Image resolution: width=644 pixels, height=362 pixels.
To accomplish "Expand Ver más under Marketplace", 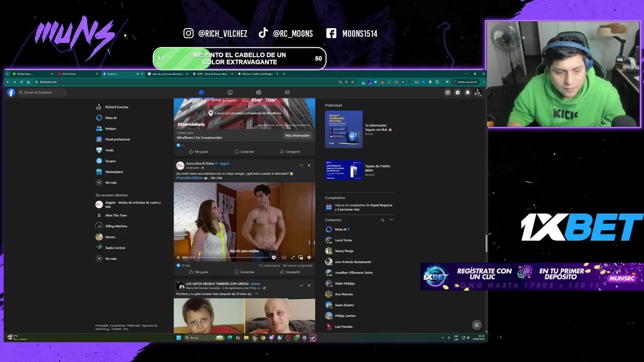I will [106, 183].
